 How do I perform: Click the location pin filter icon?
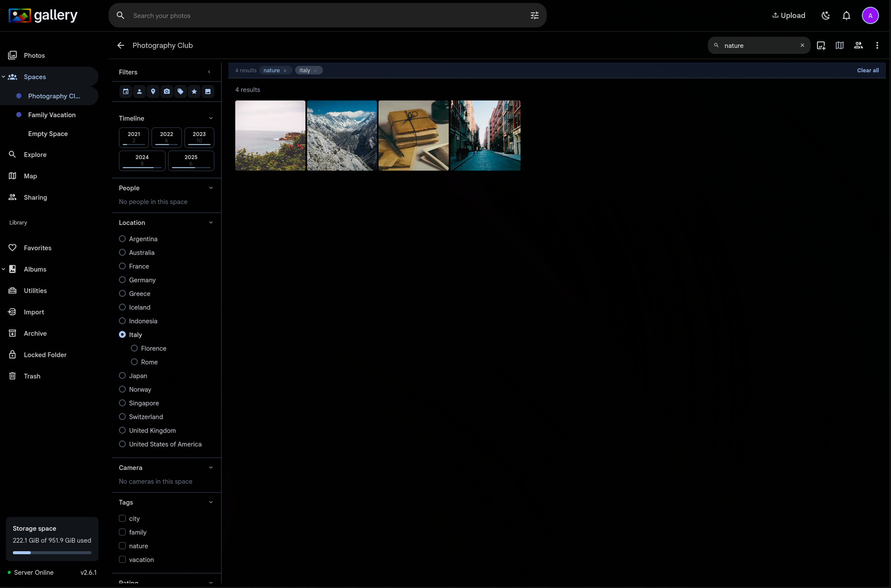(x=153, y=91)
